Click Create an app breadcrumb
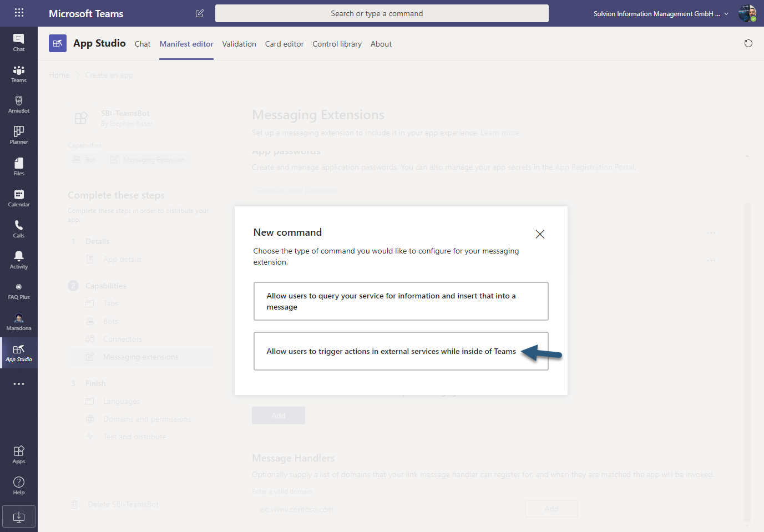This screenshot has width=764, height=532. pos(109,75)
